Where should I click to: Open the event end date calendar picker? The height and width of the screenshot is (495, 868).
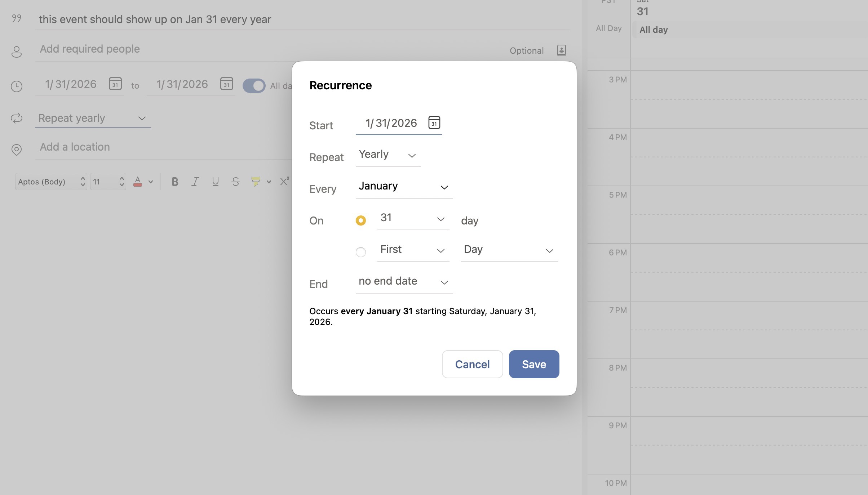click(226, 84)
